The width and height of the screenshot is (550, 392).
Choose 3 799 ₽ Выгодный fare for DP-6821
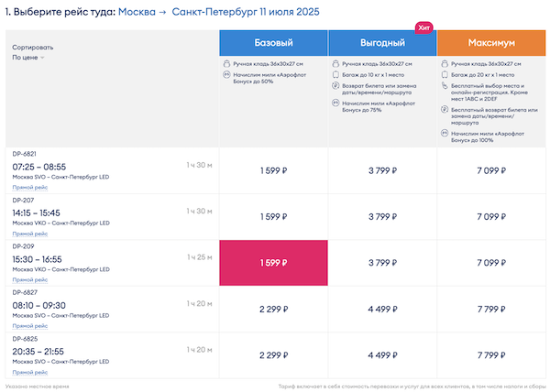(x=382, y=170)
